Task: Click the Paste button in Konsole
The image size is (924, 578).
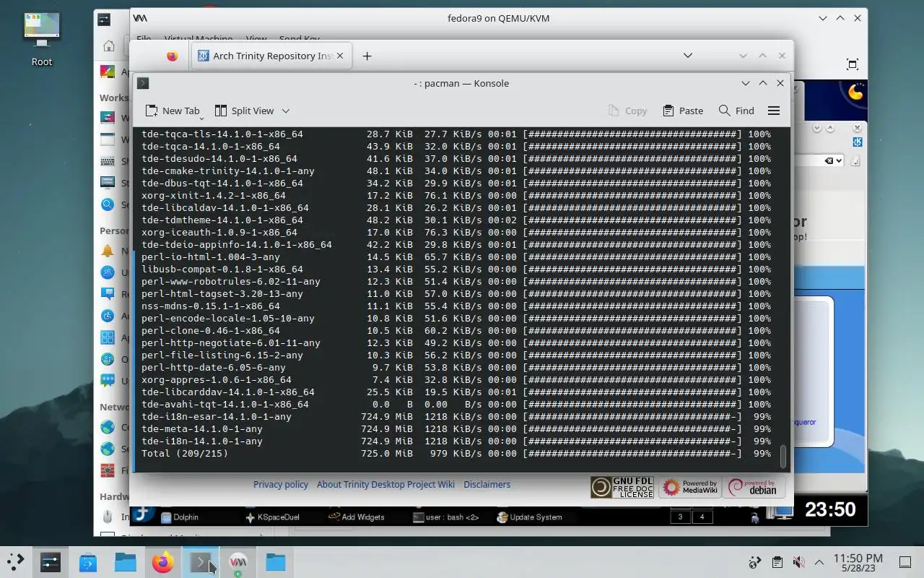Action: coord(683,111)
